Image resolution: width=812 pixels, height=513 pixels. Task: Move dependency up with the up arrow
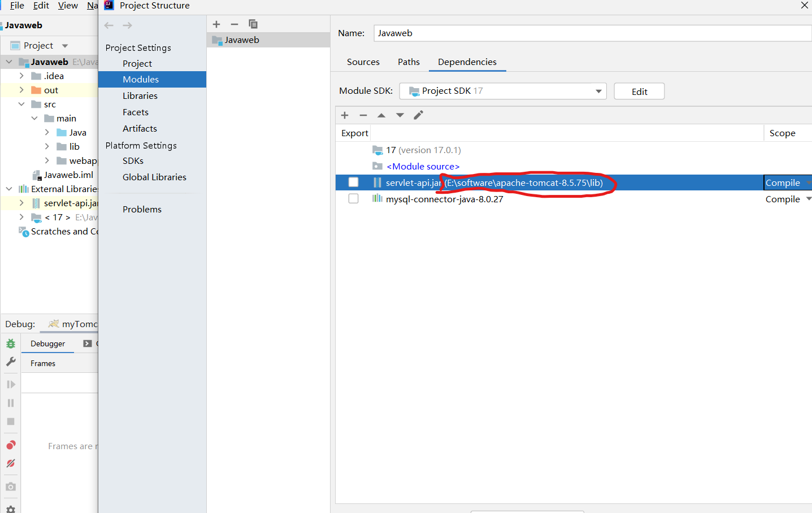click(381, 115)
